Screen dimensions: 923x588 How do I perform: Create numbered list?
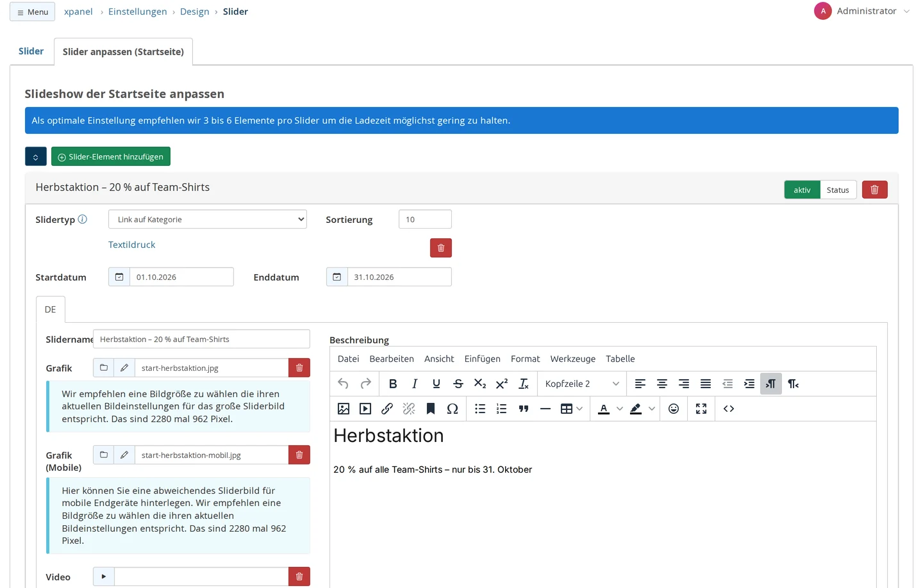(502, 409)
